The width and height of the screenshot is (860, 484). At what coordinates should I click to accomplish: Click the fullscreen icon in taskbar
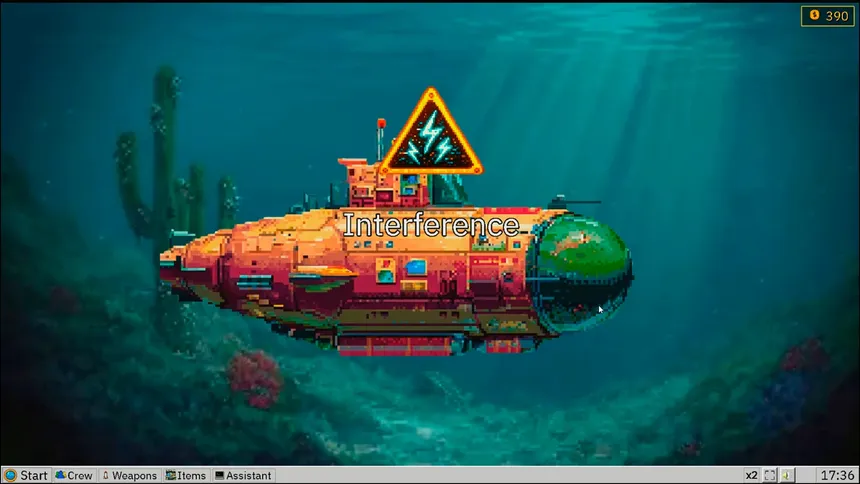click(770, 475)
